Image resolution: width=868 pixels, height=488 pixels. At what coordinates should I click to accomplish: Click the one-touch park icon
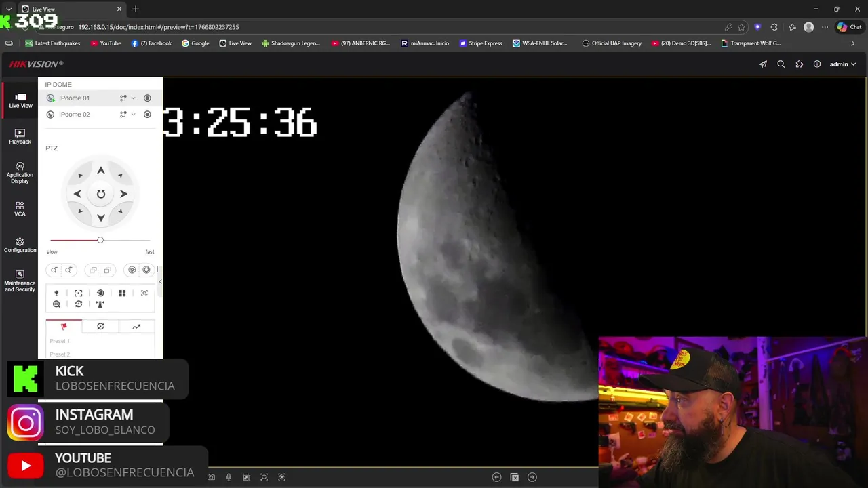(100, 304)
